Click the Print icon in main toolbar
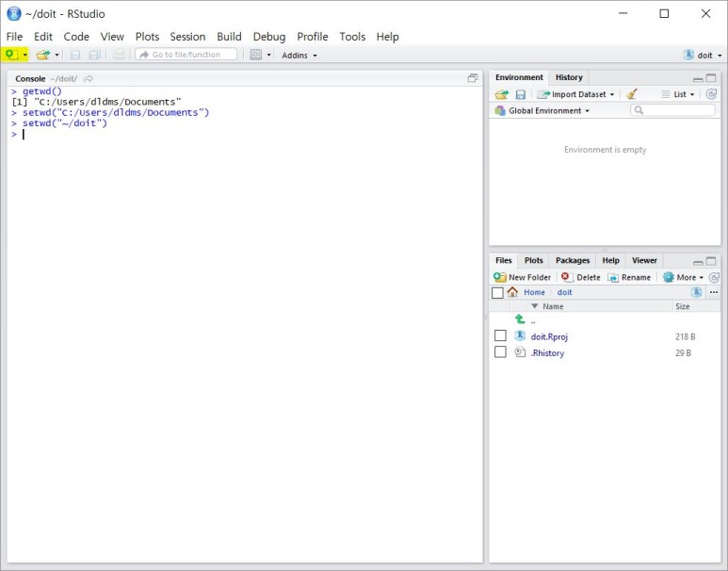This screenshot has height=571, width=728. (x=119, y=55)
